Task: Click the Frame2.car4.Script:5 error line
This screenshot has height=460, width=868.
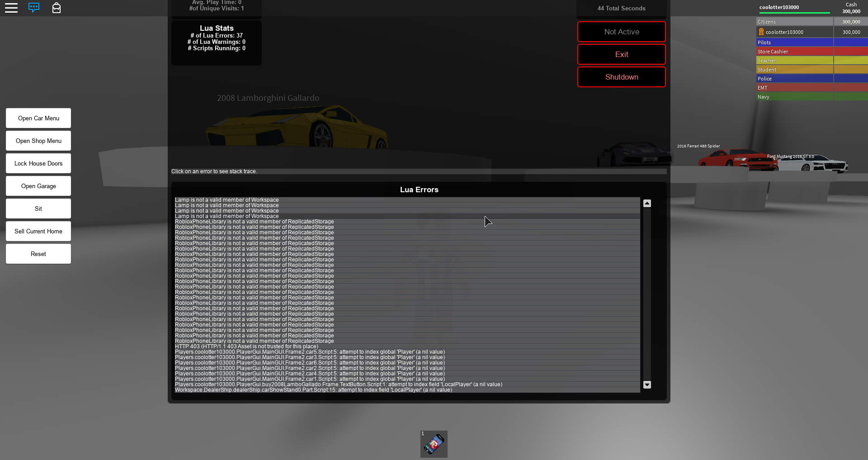Action: (407, 374)
